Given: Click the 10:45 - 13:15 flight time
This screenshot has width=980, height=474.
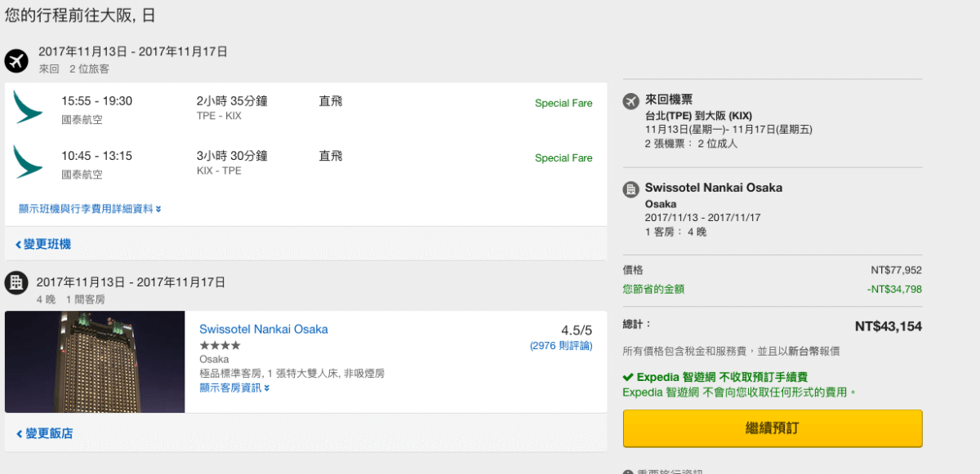Looking at the screenshot, I should 96,156.
